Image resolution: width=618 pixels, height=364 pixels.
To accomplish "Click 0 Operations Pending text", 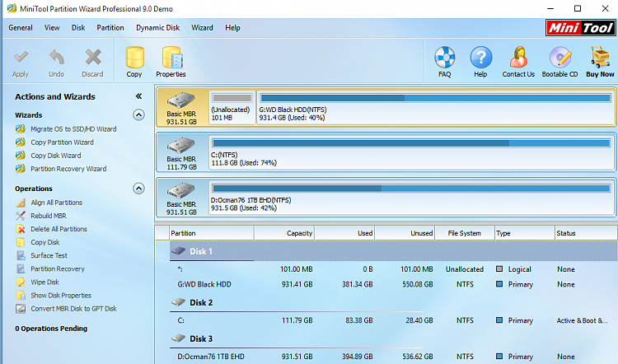I will point(51,329).
